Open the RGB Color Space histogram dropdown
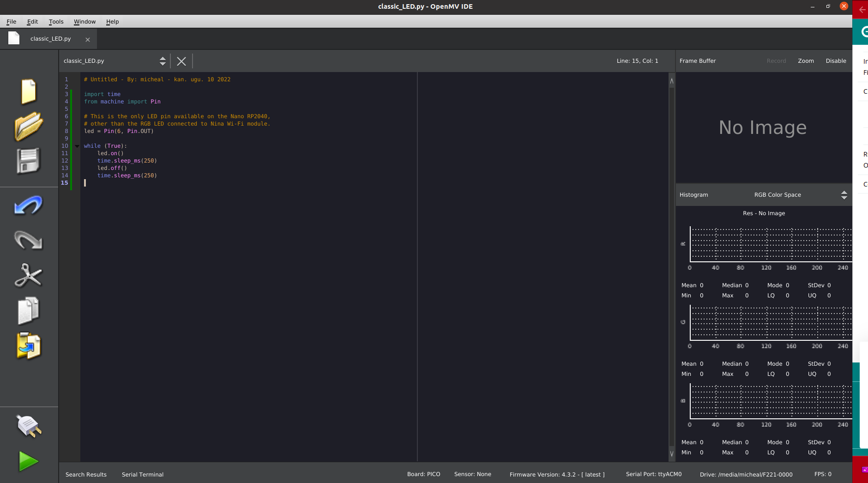Image resolution: width=868 pixels, height=483 pixels. click(x=844, y=194)
